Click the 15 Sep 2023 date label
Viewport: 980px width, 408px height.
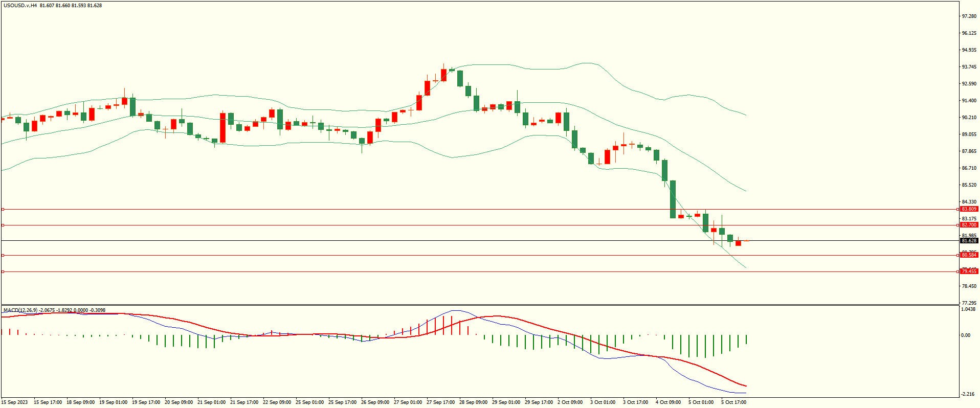pos(15,402)
